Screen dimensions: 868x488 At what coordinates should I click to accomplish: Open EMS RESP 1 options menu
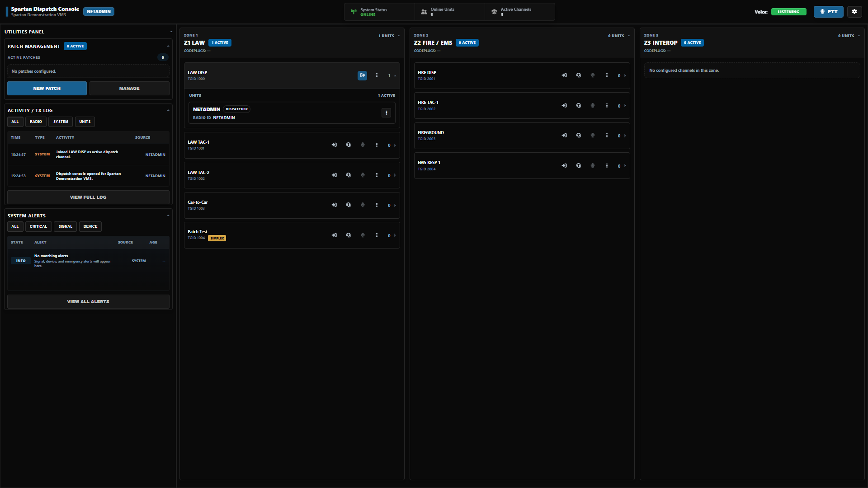pos(607,166)
